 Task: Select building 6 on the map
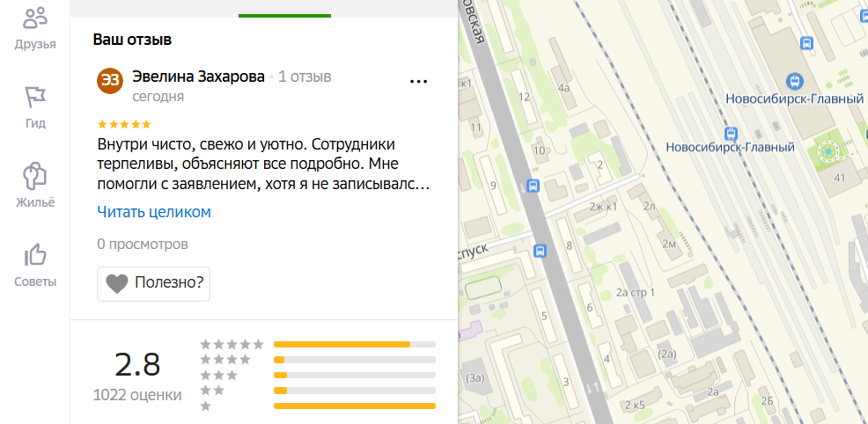[x=590, y=307]
